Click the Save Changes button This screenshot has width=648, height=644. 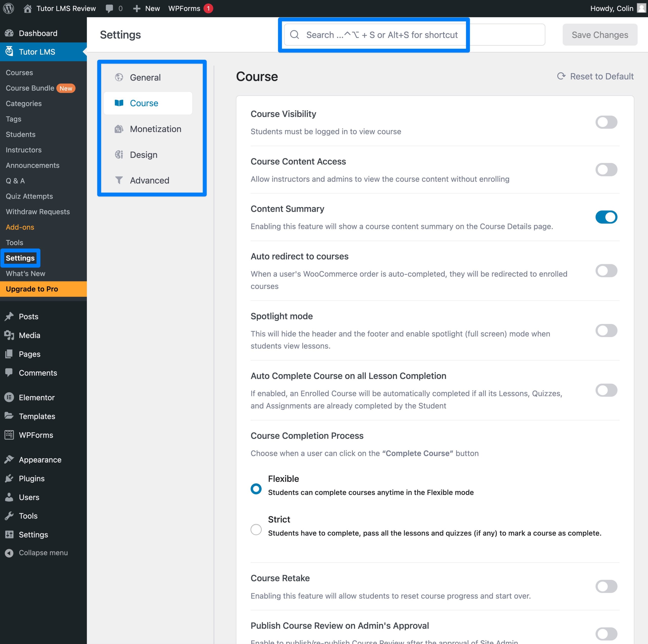[x=600, y=34]
